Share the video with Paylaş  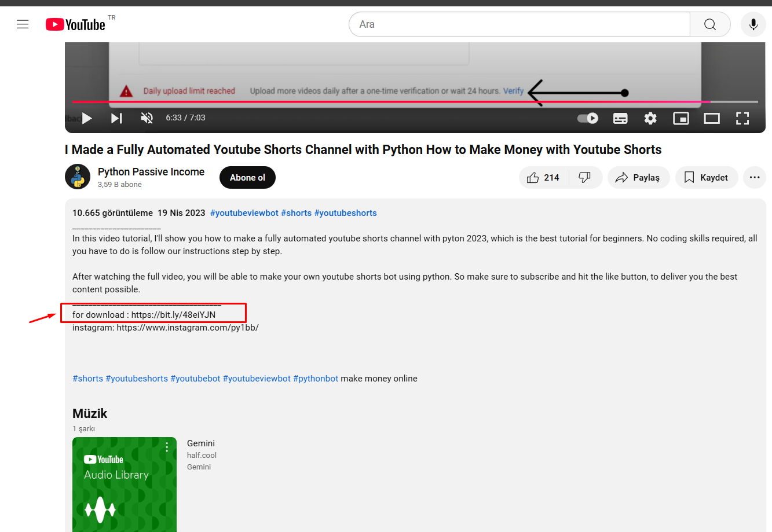tap(638, 178)
